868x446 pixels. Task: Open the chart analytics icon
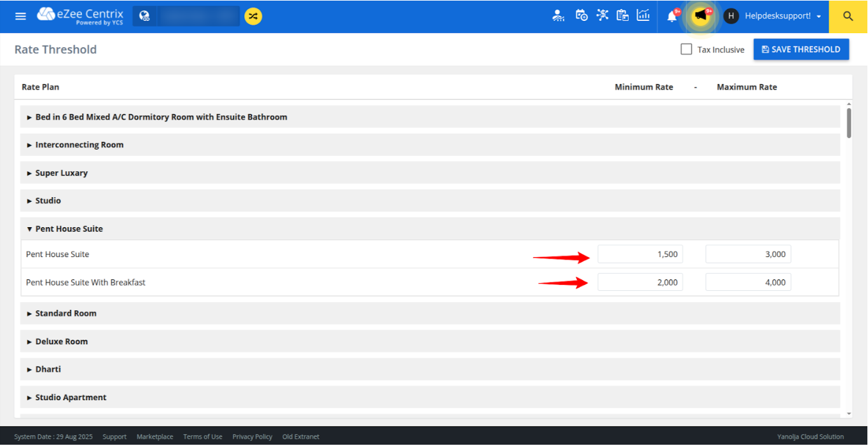pyautogui.click(x=643, y=15)
